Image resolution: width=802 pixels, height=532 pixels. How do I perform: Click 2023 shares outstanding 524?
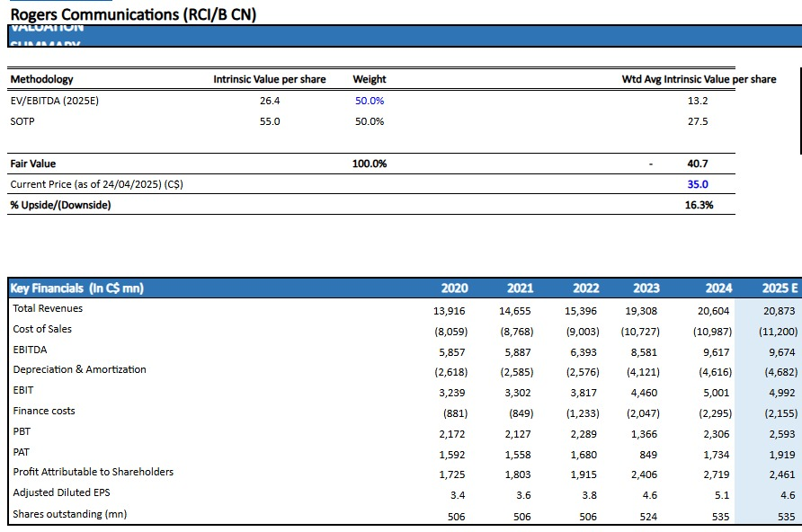tap(648, 517)
